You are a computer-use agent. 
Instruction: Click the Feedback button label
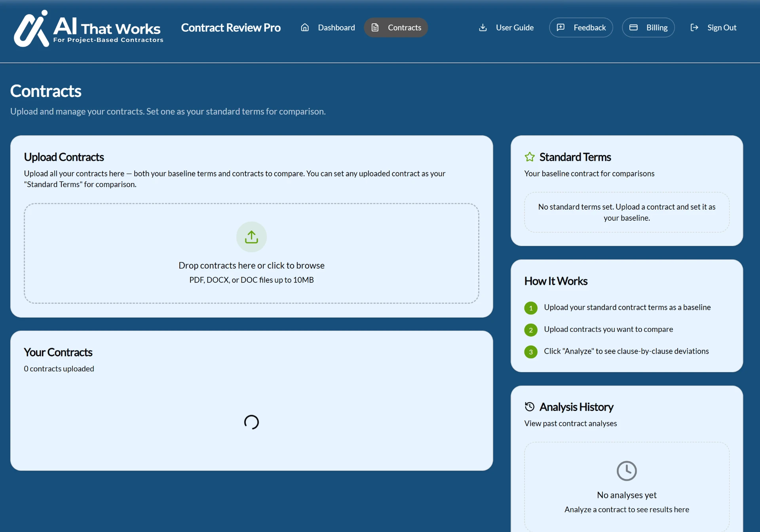pyautogui.click(x=590, y=28)
